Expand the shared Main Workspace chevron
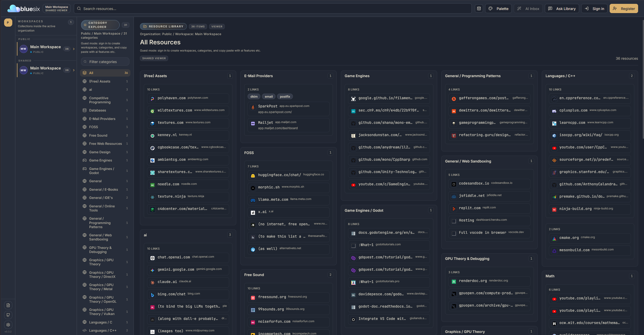644x335 pixels. (74, 70)
